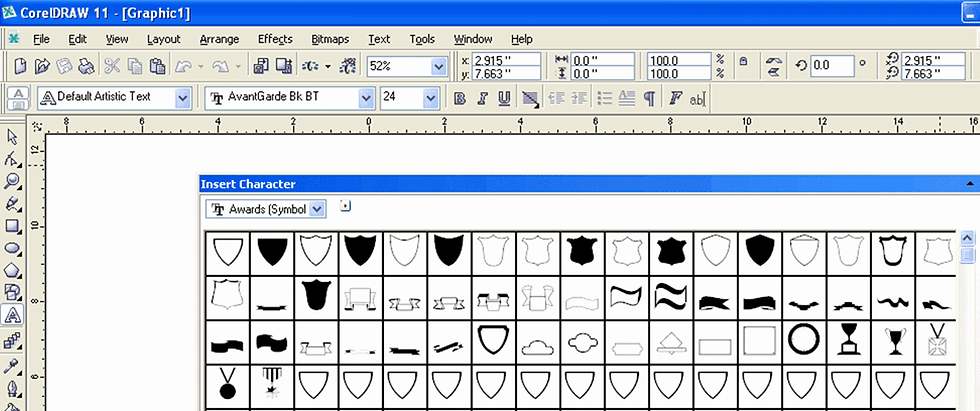The image size is (980, 411).
Task: Click the Open file icon
Action: point(42,66)
